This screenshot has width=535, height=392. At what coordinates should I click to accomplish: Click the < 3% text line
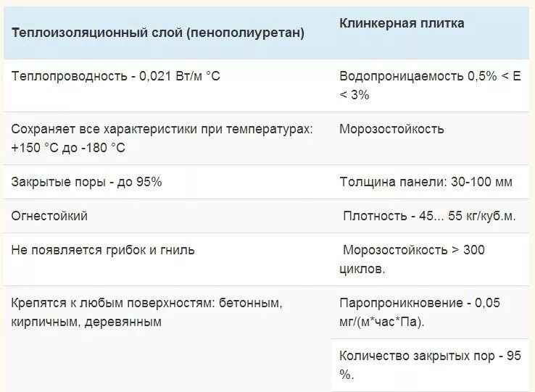[354, 95]
